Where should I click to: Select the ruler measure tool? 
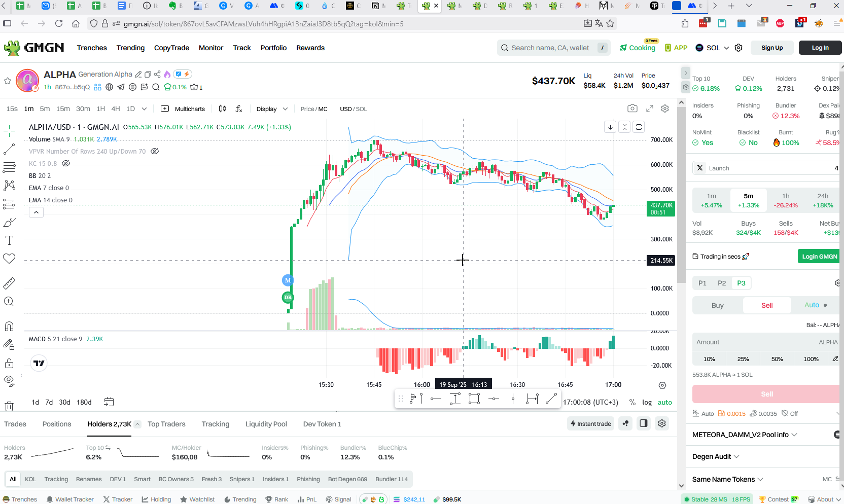coord(9,283)
